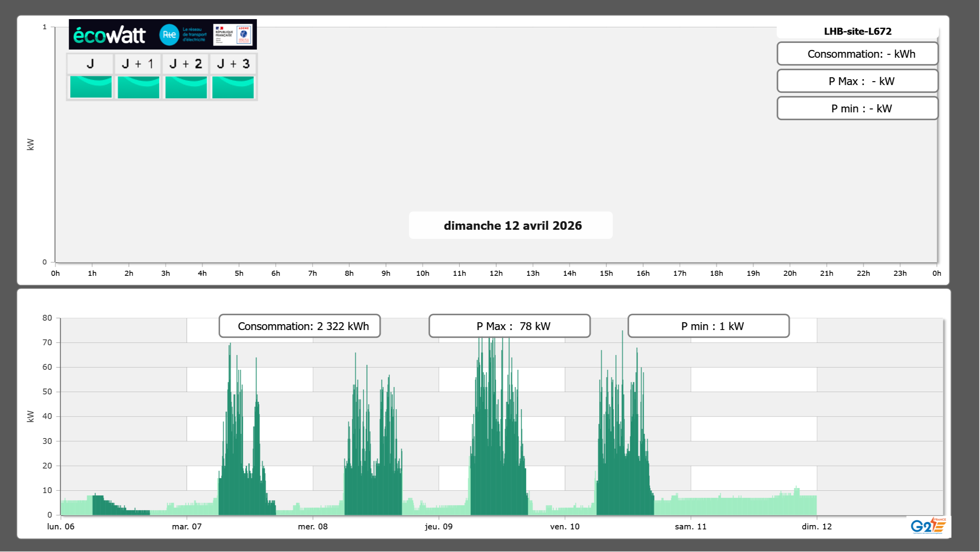Click the G2E France logo
This screenshot has height=552, width=980.
928,526
